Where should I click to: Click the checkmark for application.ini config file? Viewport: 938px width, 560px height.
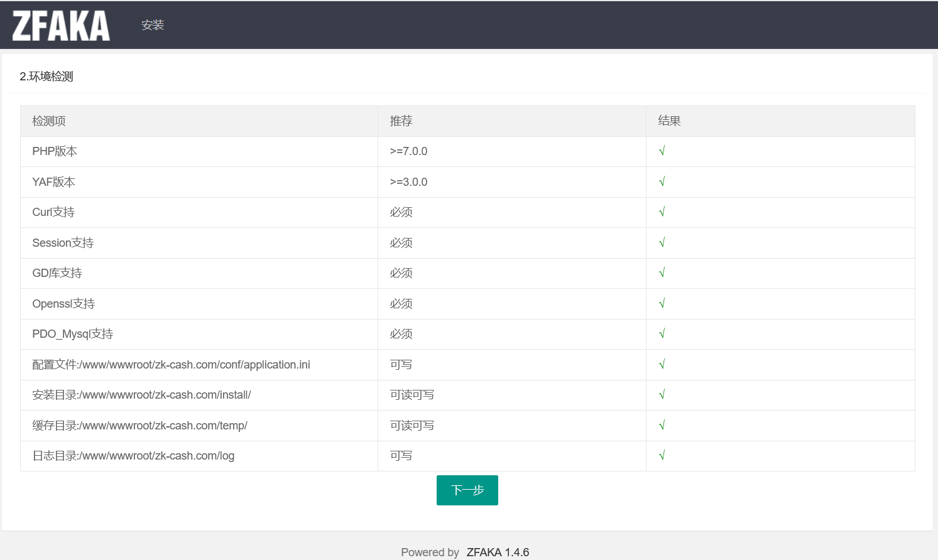click(x=662, y=364)
